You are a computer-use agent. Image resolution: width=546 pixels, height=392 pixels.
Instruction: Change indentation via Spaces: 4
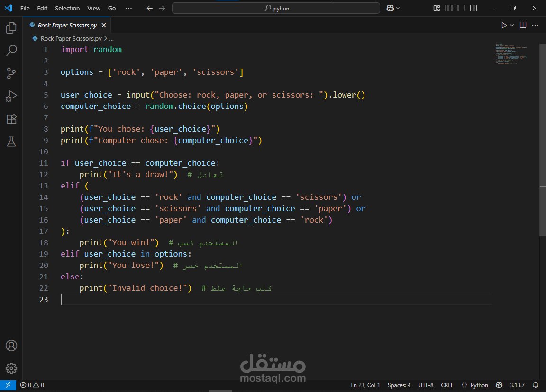pos(399,385)
